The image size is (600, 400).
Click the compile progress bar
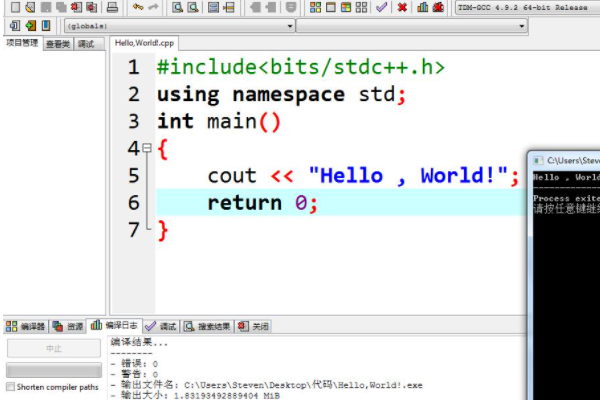[54, 371]
